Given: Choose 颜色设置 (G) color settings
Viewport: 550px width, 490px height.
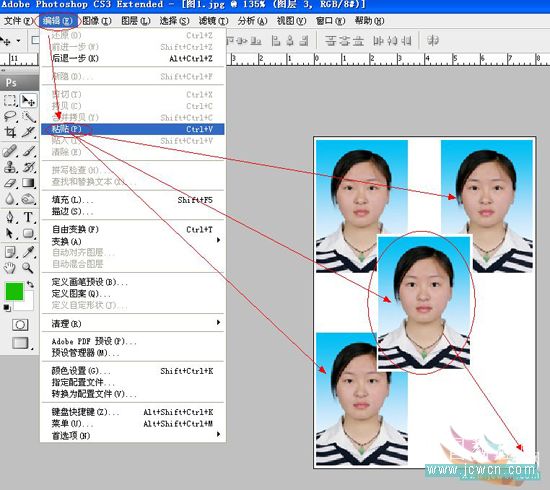Looking at the screenshot, I should click(133, 371).
